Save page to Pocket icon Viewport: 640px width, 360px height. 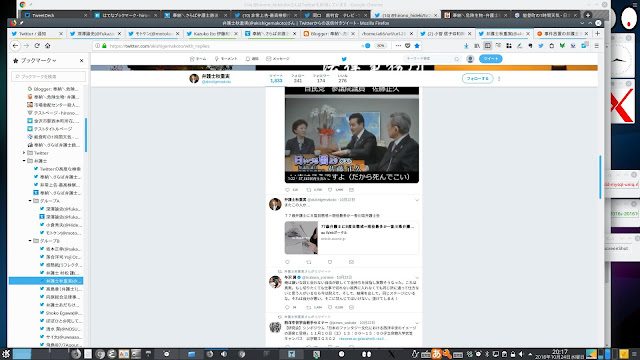(407, 46)
